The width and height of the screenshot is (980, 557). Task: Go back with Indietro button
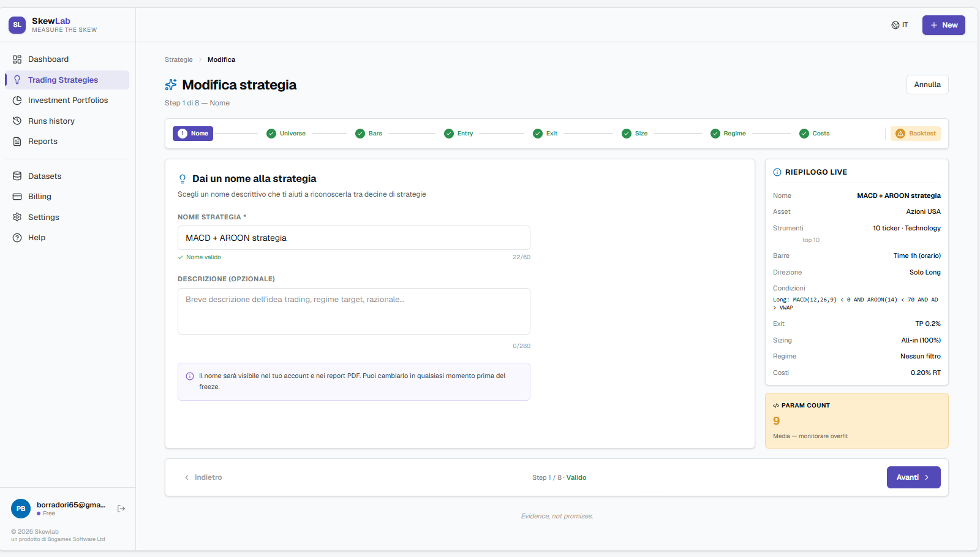point(203,477)
